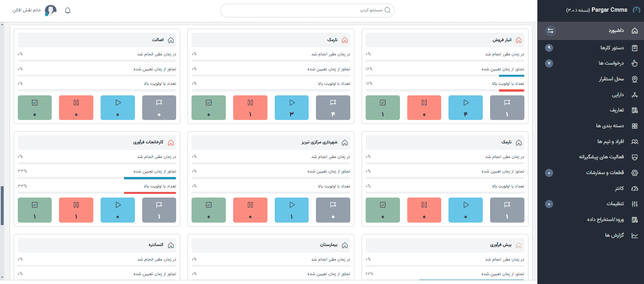Click green check tile in کارخانجات فرآوری
This screenshot has width=644, height=284.
[x=35, y=210]
